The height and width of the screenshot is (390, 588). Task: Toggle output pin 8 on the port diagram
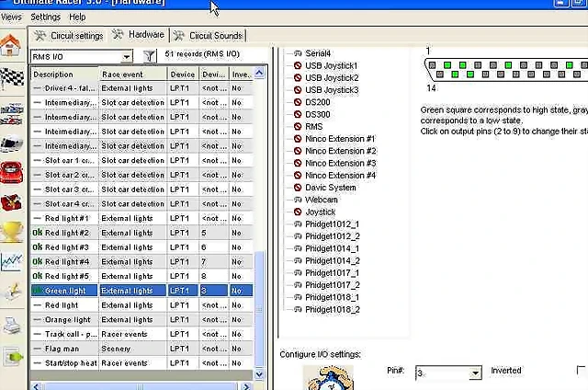point(539,65)
